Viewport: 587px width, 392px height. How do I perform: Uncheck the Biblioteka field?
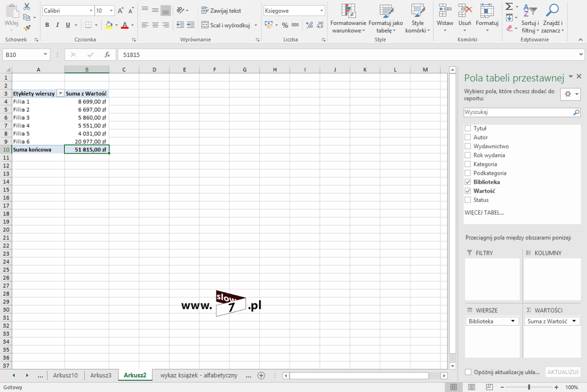click(x=468, y=182)
